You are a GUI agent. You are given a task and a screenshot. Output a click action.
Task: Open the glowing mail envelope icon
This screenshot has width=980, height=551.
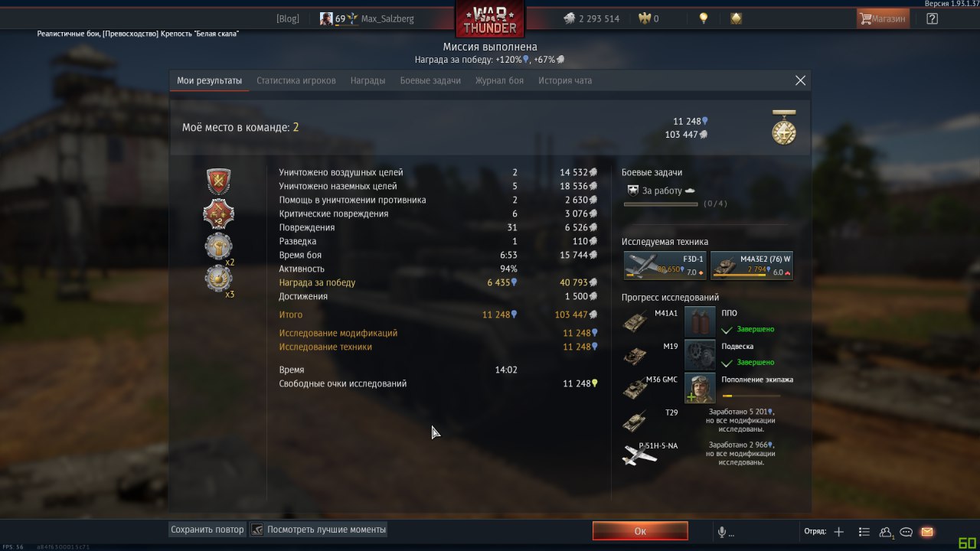(927, 531)
